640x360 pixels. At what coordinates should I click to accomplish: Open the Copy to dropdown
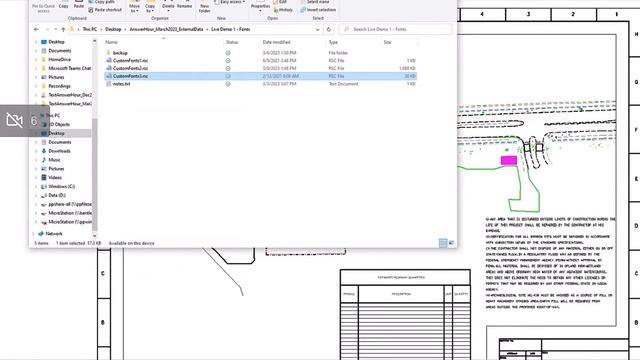150,6
